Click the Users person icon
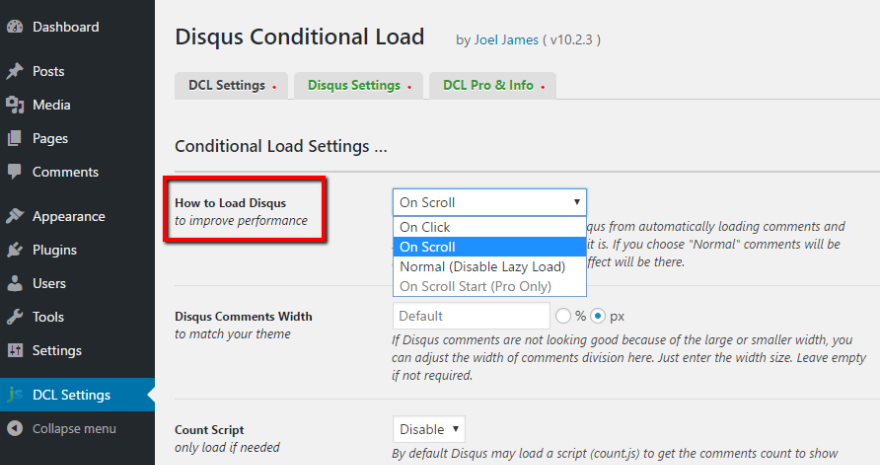880x465 pixels. [x=15, y=283]
